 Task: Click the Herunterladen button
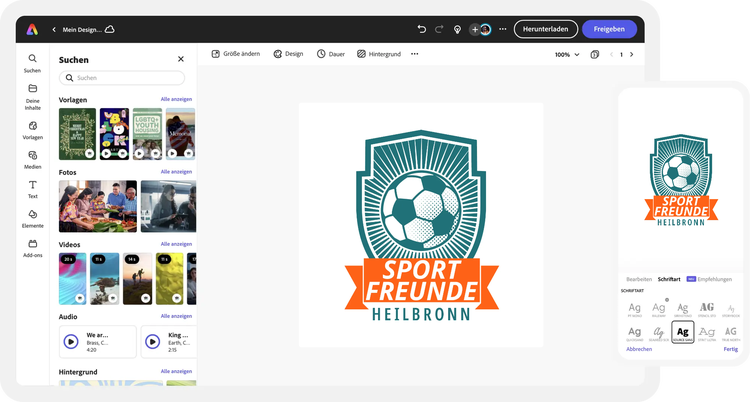pyautogui.click(x=546, y=29)
